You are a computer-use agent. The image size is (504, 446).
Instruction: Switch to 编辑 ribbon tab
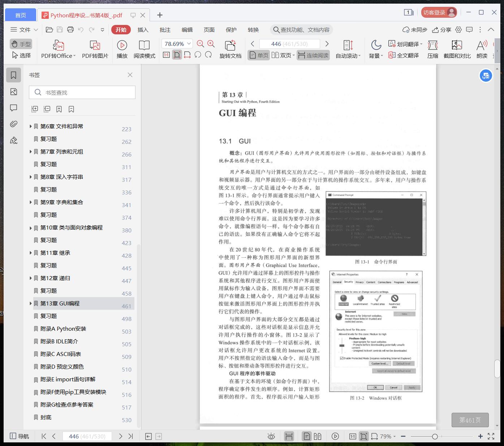[187, 30]
